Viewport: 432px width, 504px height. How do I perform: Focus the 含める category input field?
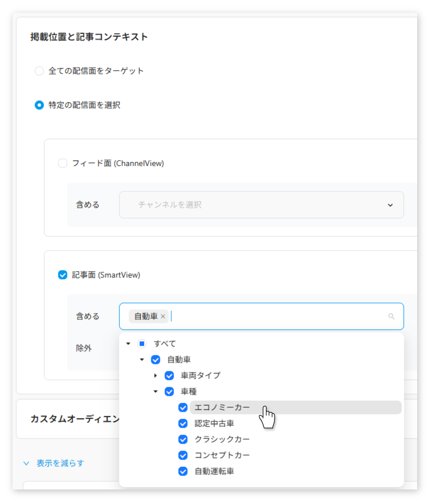261,316
